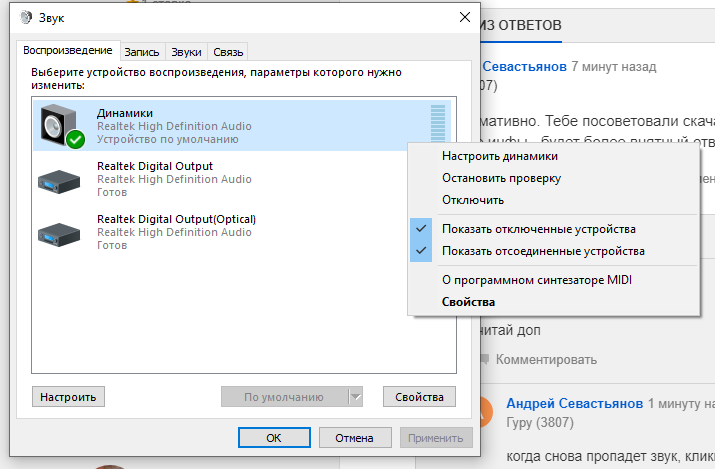Choose Отключить in context menu

(x=473, y=200)
